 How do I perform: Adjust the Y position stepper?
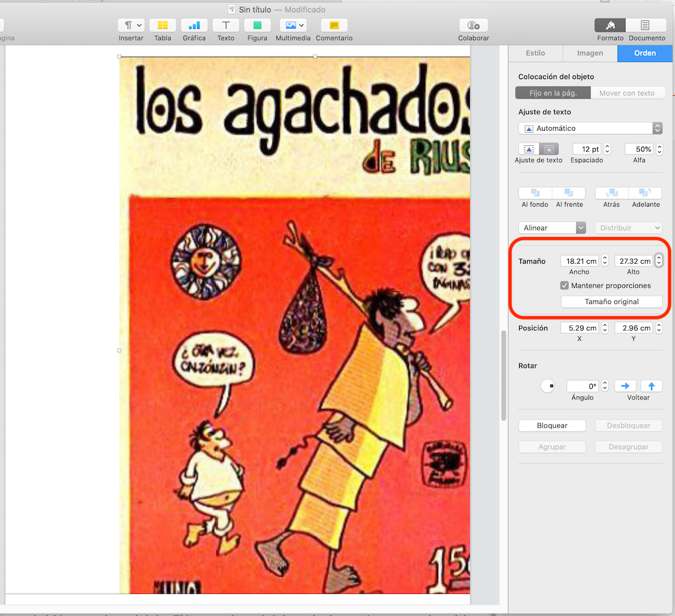pos(658,328)
